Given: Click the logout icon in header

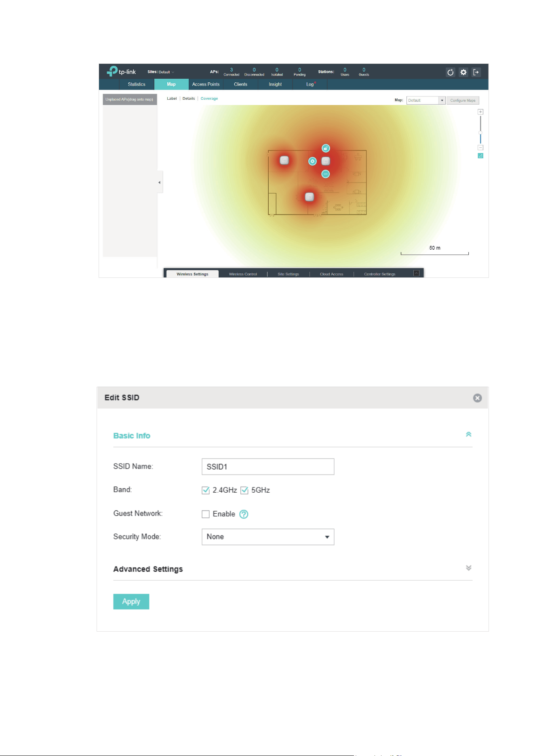Looking at the screenshot, I should (x=476, y=72).
